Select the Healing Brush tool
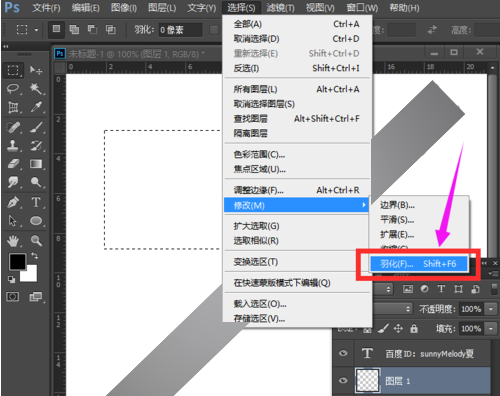Image resolution: width=500 pixels, height=396 pixels. [x=13, y=127]
